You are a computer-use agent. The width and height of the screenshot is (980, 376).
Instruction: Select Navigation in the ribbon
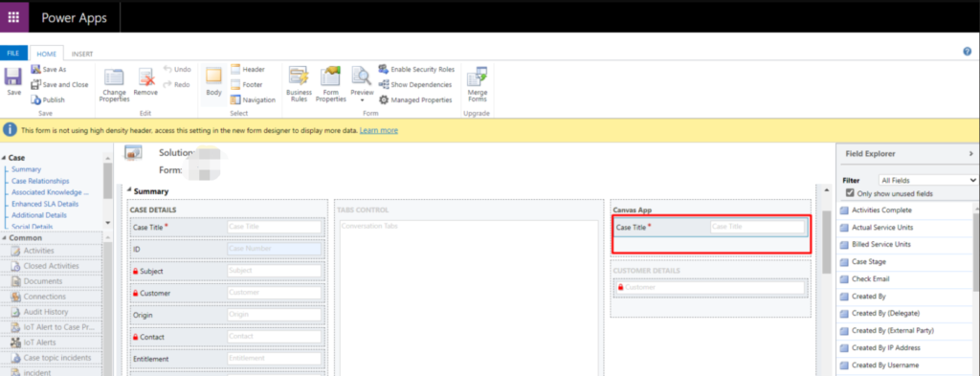pos(253,100)
